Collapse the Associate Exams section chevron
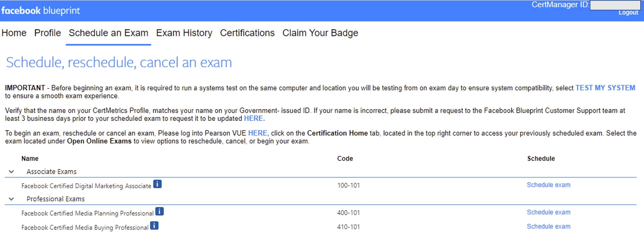 pos(11,172)
